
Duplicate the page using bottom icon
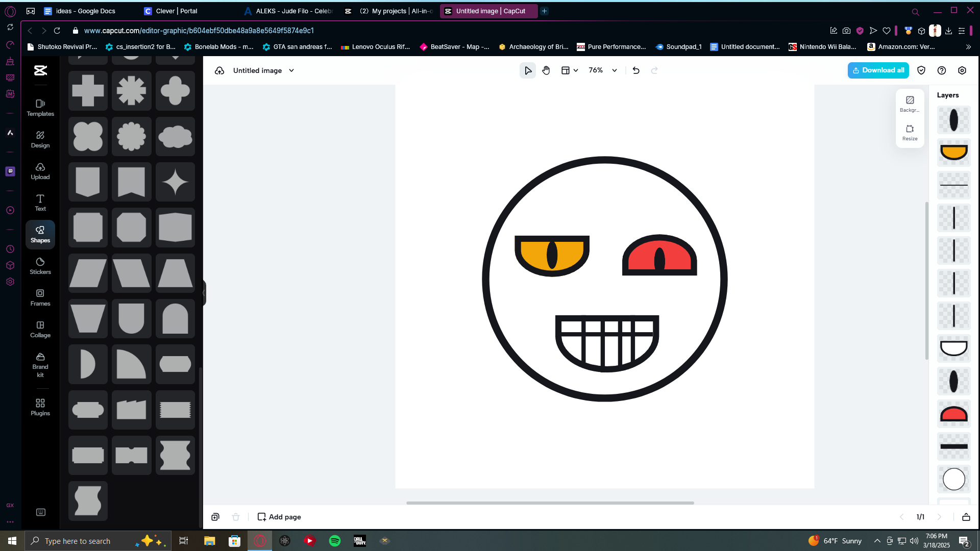click(x=215, y=517)
